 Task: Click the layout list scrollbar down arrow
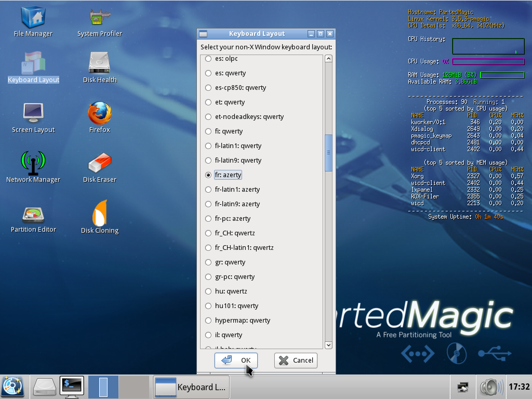click(x=328, y=345)
